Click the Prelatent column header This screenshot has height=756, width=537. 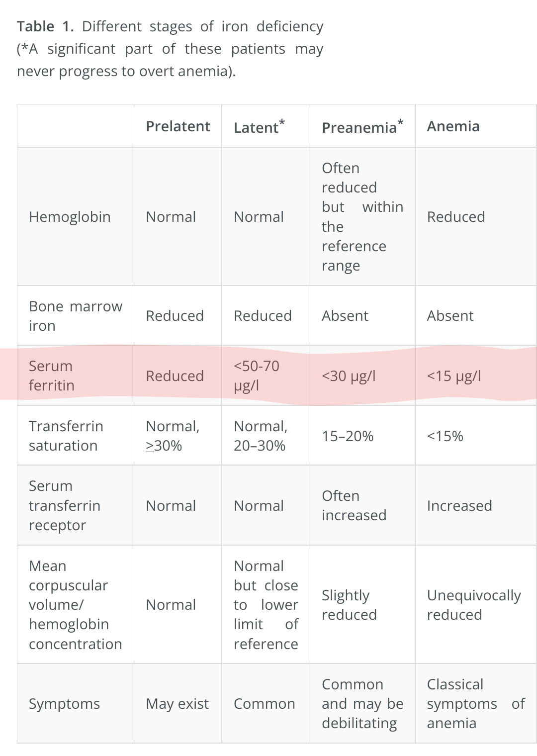tap(178, 126)
